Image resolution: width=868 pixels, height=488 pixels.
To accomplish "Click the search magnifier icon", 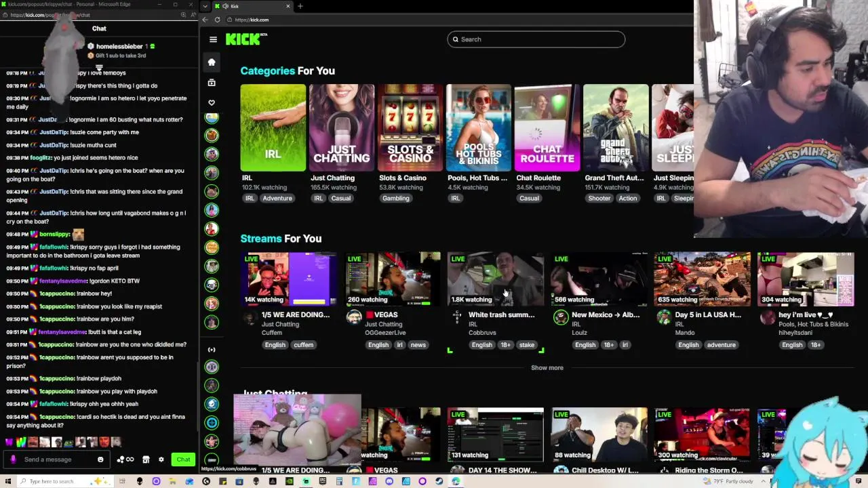I will (x=456, y=39).
